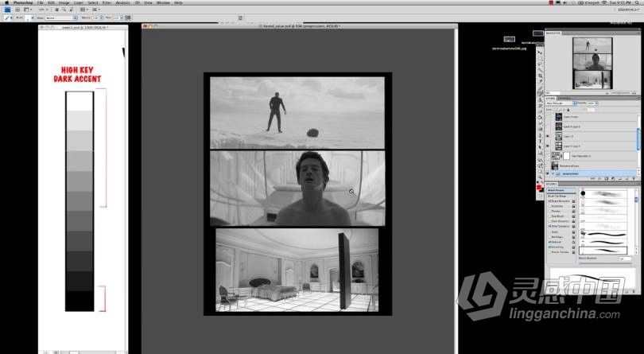Select the Eraser tool
Screen dimensions: 644x354
coord(540,111)
